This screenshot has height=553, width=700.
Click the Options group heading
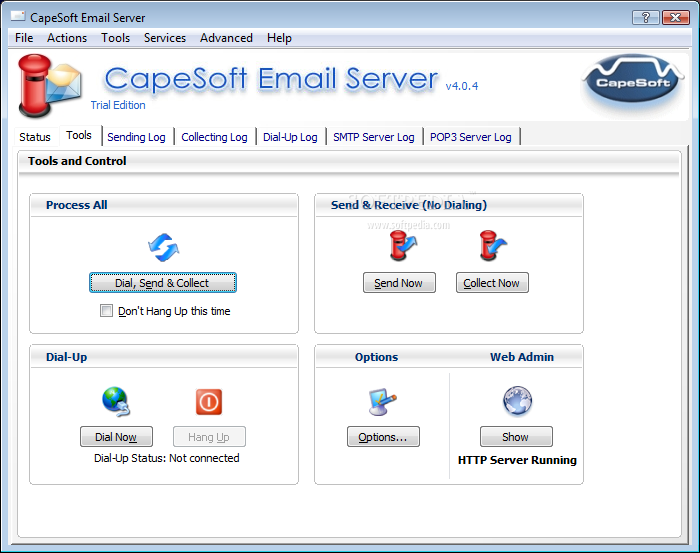pos(376,357)
